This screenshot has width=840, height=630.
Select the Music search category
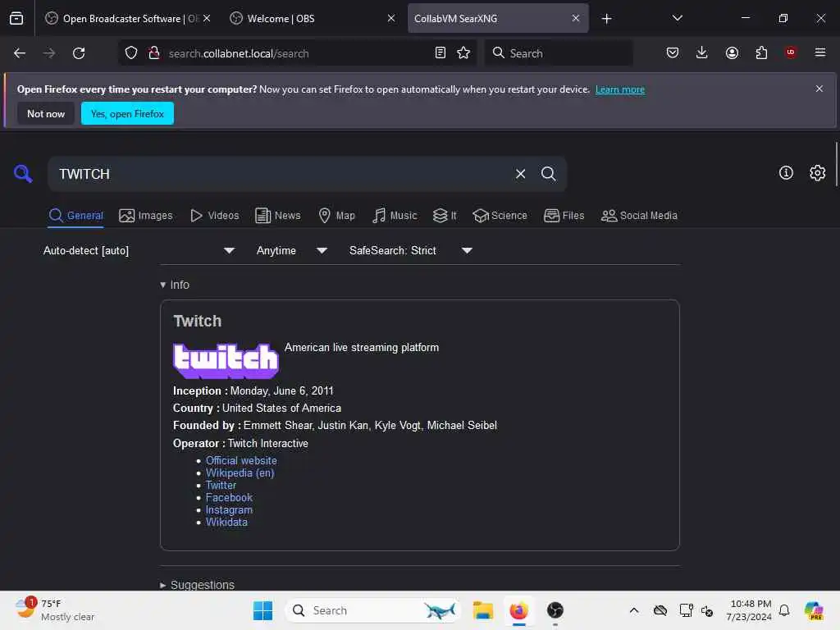(x=395, y=216)
